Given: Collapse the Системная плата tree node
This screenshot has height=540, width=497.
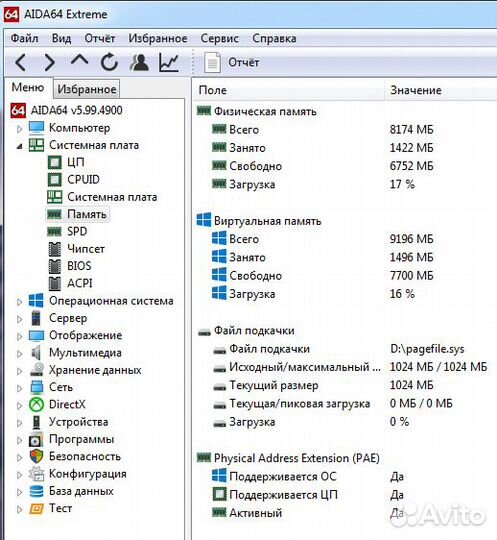Looking at the screenshot, I should coord(20,146).
